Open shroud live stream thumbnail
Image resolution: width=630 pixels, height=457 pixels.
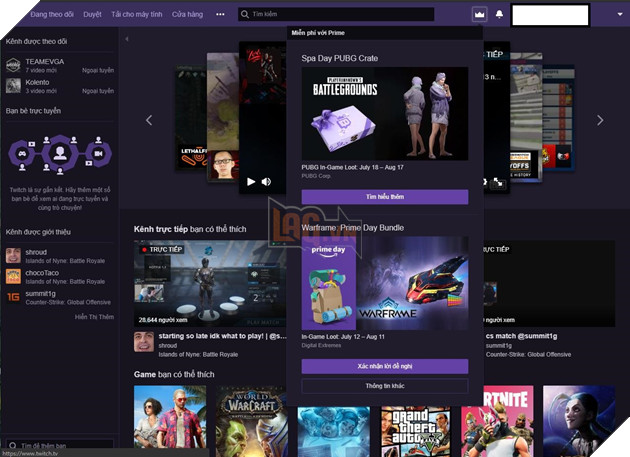pos(210,283)
